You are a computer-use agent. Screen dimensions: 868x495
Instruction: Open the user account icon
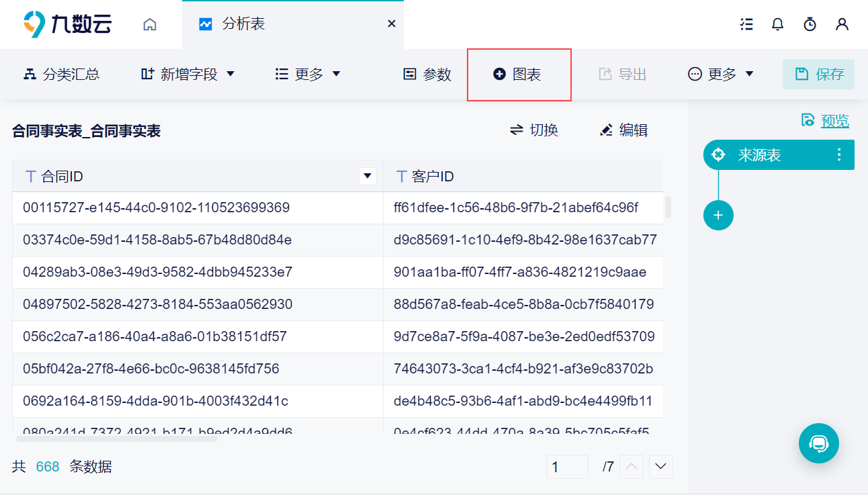coord(842,24)
